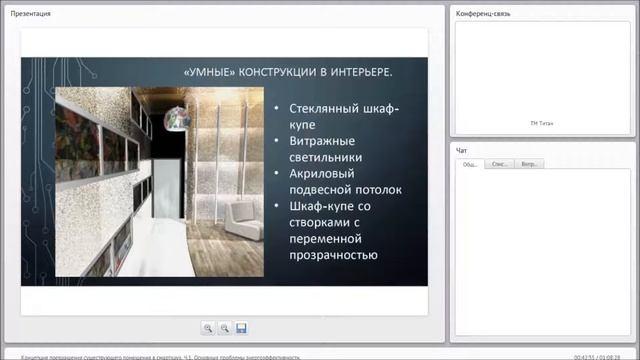Click the bullet 'Шкаф-купе со створками с переменной прозрачностью'
The height and width of the screenshot is (360, 640).
tap(333, 231)
